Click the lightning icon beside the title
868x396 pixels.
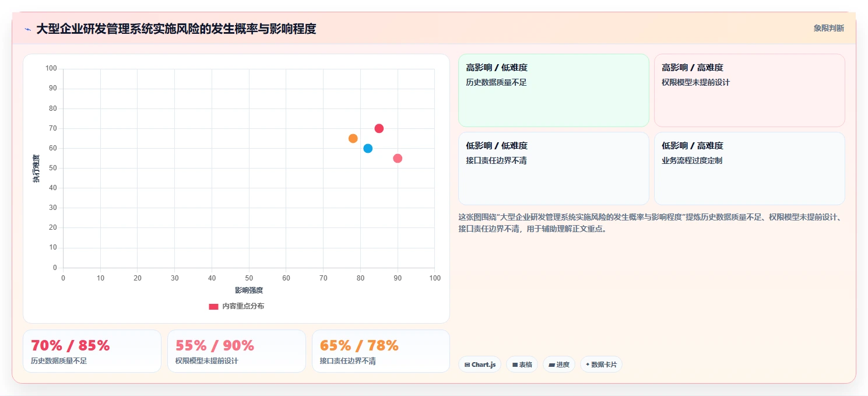pos(27,29)
